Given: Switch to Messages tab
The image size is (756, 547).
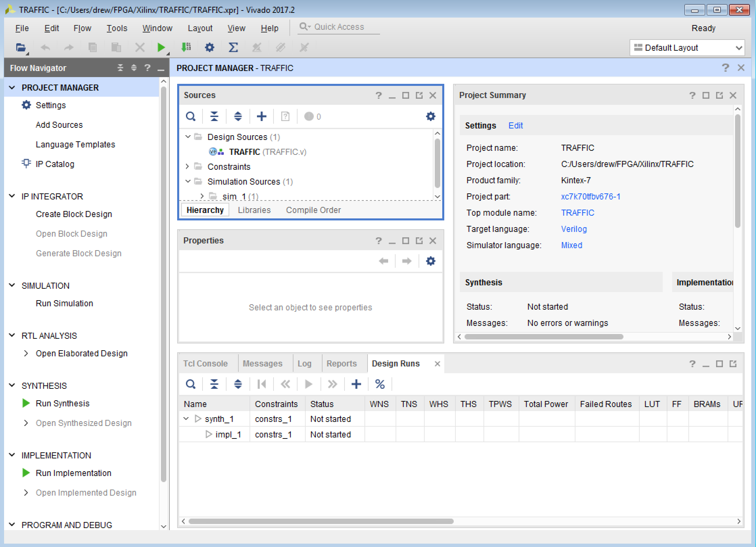Looking at the screenshot, I should [262, 363].
